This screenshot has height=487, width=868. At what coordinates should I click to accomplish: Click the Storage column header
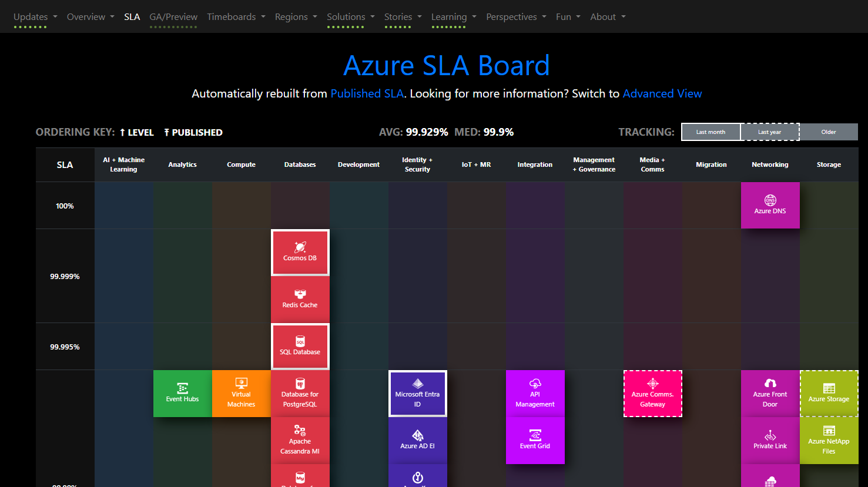829,164
